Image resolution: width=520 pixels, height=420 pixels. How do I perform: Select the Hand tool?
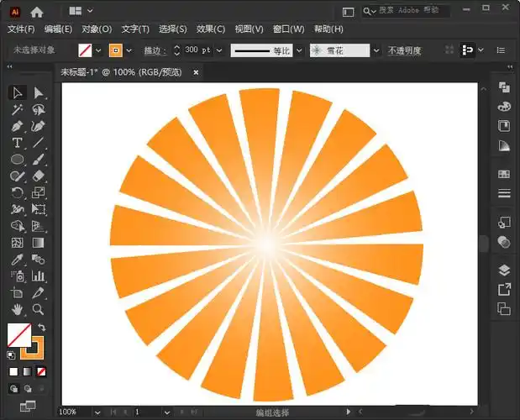[18, 309]
